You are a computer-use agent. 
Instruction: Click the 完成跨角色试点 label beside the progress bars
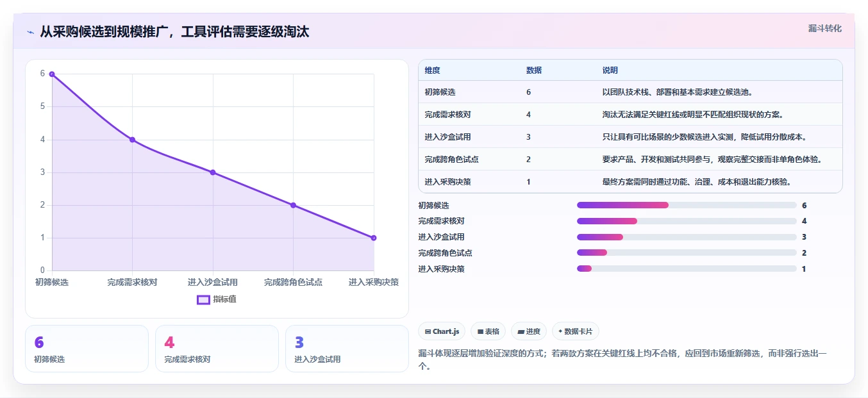tap(445, 253)
